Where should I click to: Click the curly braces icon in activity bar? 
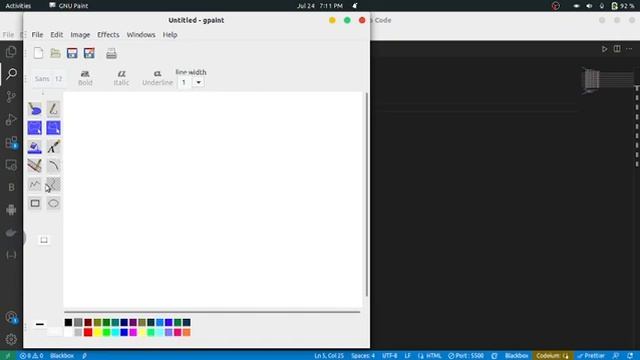click(x=11, y=255)
